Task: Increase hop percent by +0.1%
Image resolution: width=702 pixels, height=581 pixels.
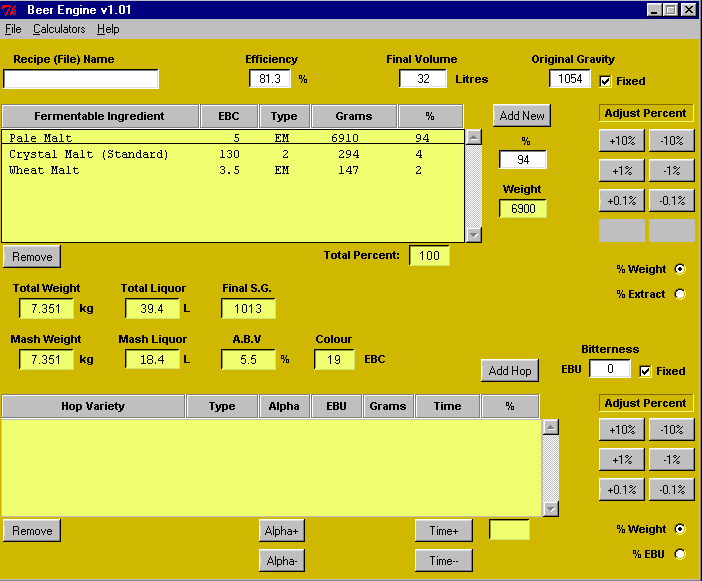Action: click(622, 489)
